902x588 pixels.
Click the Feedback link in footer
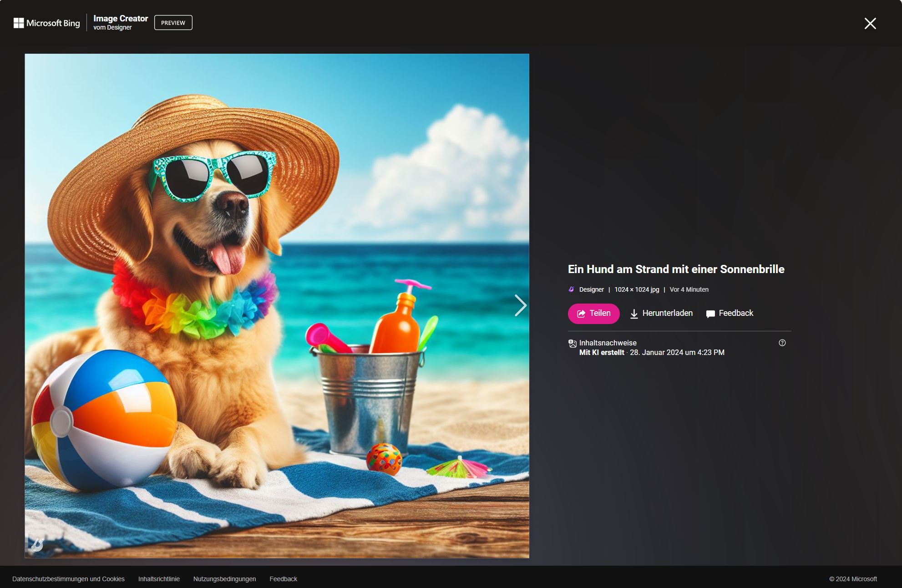tap(283, 579)
